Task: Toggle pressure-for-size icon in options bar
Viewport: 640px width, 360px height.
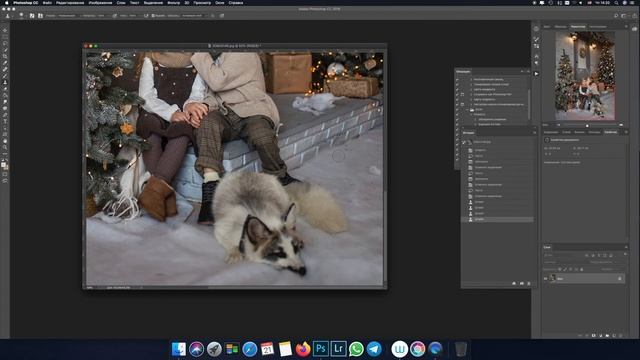Action: [x=222, y=16]
